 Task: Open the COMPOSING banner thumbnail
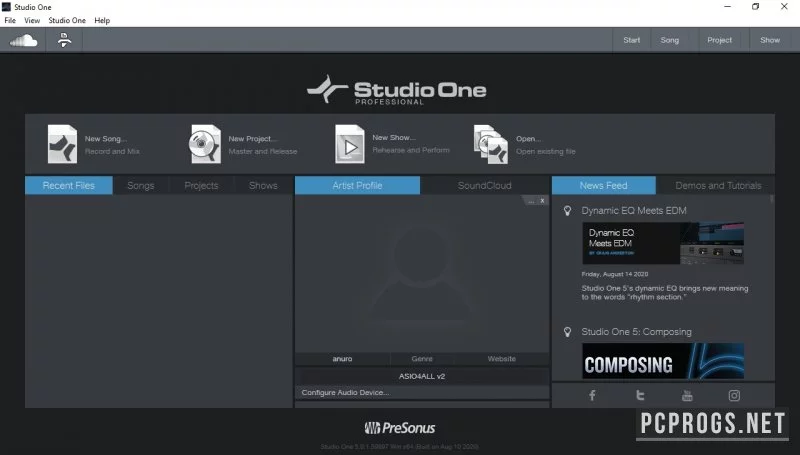[x=663, y=361]
